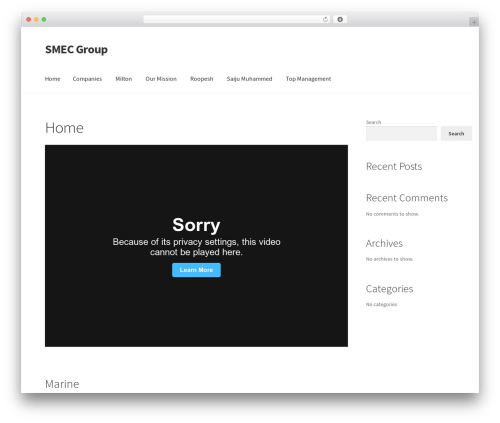Click the Recent Comments heading
Viewport: 500px width, 423px height.
(407, 198)
